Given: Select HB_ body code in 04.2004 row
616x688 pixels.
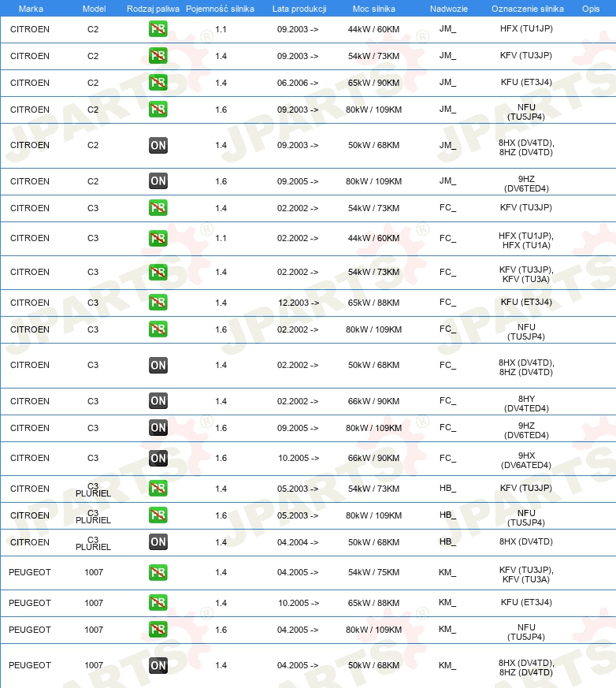Looking at the screenshot, I should click(447, 541).
